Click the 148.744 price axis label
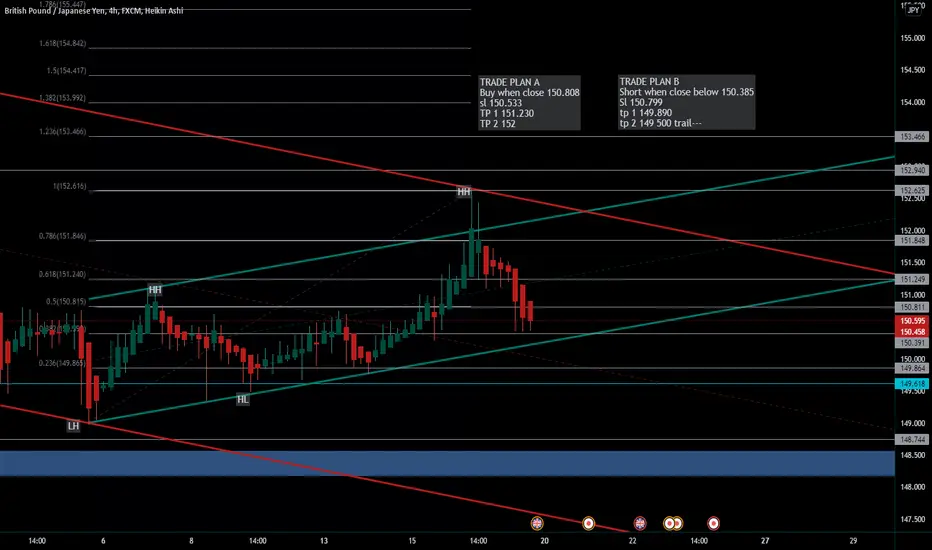 [x=912, y=439]
